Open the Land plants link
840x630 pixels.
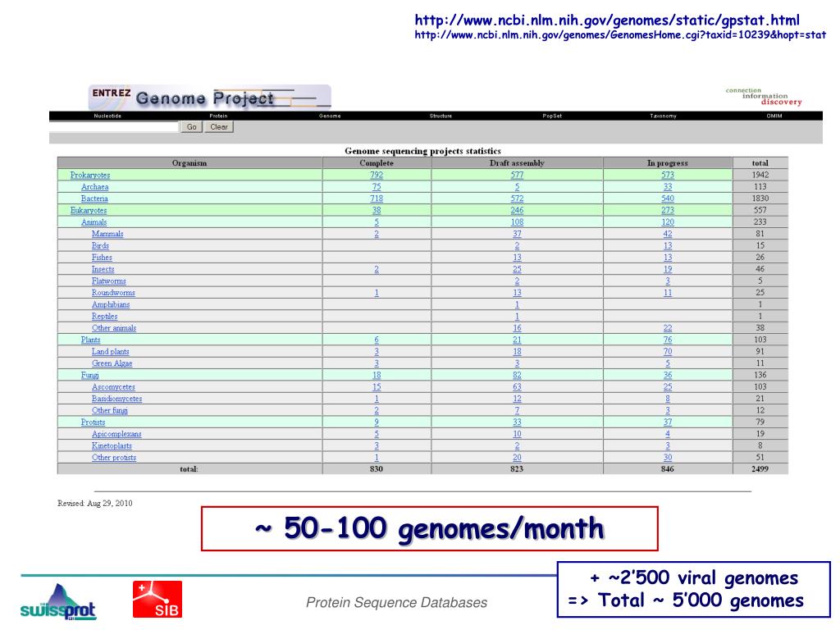[111, 352]
